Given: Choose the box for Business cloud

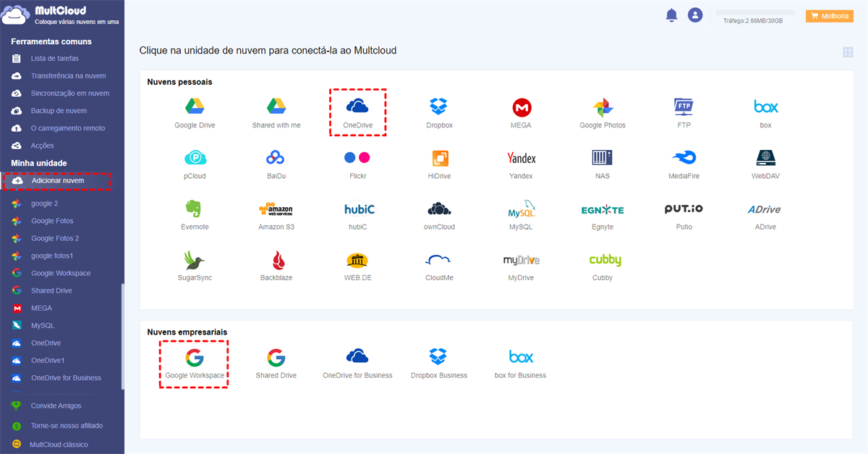Looking at the screenshot, I should [x=521, y=363].
